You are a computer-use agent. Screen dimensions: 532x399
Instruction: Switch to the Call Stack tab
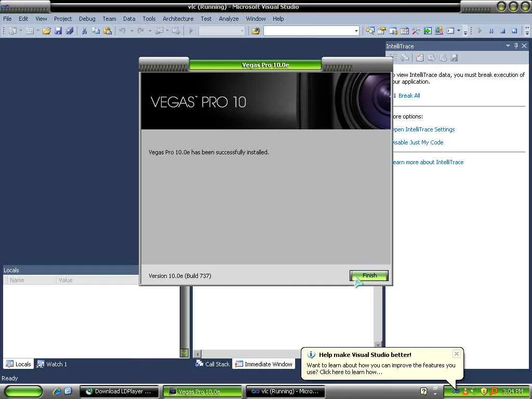212,364
